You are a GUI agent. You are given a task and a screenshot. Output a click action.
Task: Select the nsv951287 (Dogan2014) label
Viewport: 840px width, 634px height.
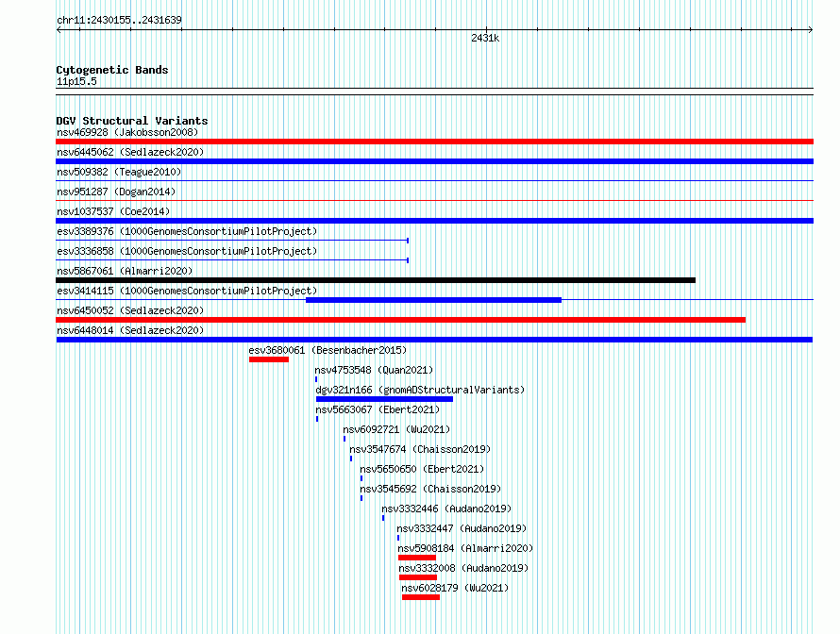[116, 192]
